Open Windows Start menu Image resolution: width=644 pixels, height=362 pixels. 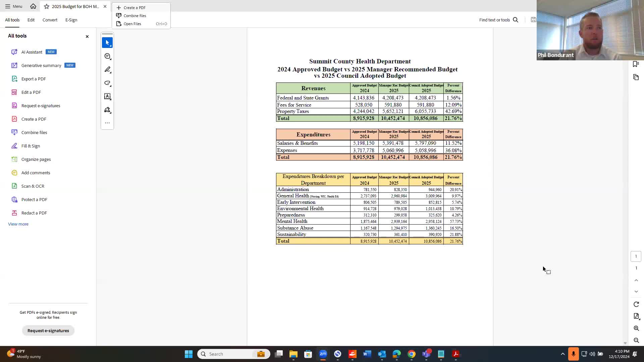click(189, 354)
